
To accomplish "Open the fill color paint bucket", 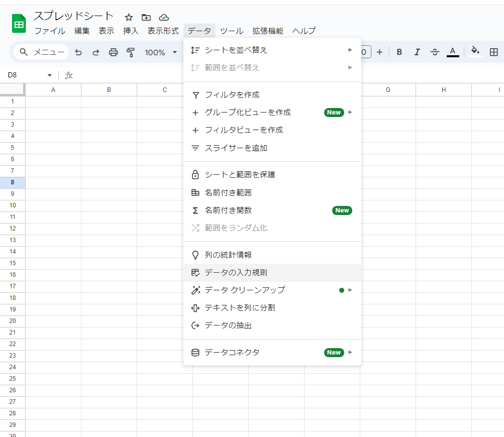I will (475, 52).
